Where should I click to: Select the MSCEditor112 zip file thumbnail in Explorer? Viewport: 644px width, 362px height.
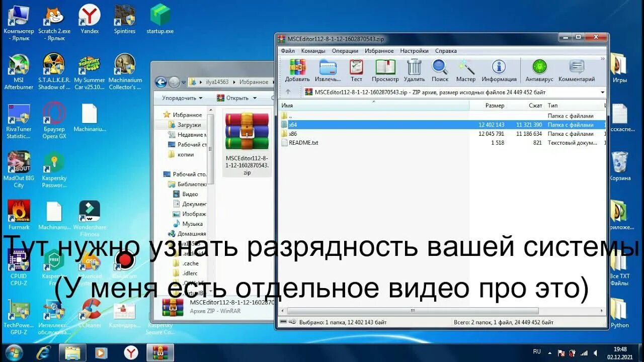(x=247, y=143)
